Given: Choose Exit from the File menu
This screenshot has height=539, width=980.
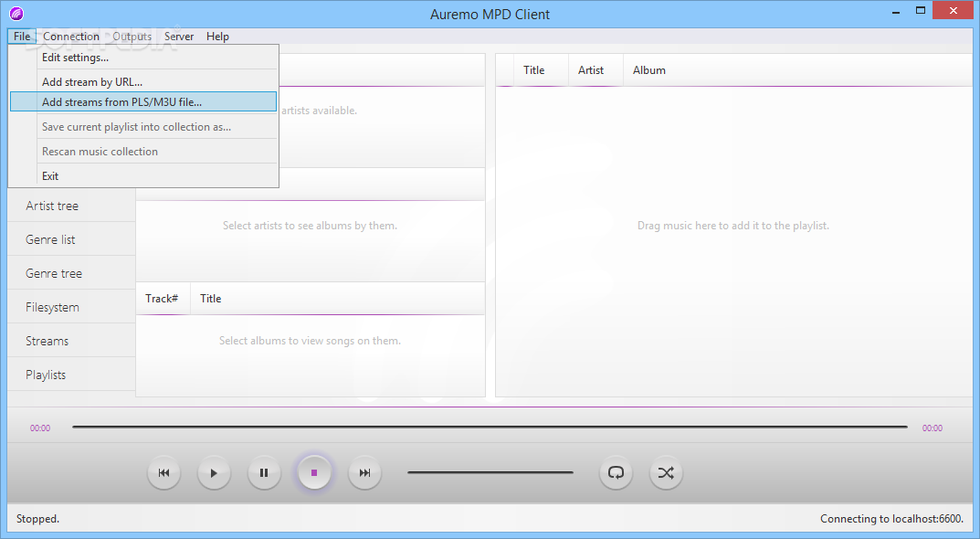Looking at the screenshot, I should click(143, 175).
